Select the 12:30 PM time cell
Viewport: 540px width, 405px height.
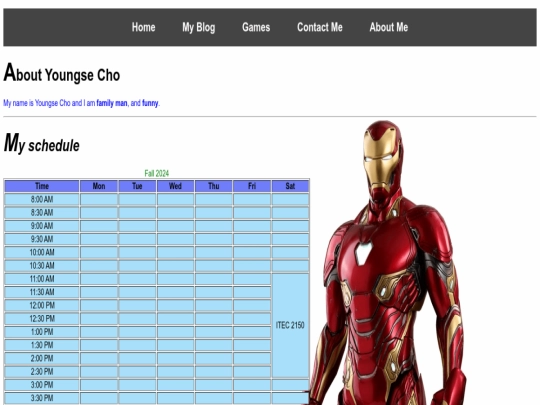point(42,319)
